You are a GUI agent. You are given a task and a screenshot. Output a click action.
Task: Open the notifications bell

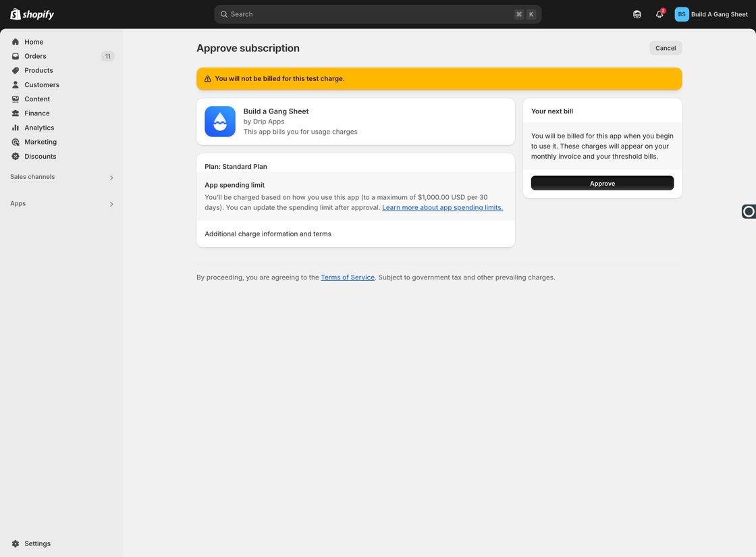(x=659, y=14)
